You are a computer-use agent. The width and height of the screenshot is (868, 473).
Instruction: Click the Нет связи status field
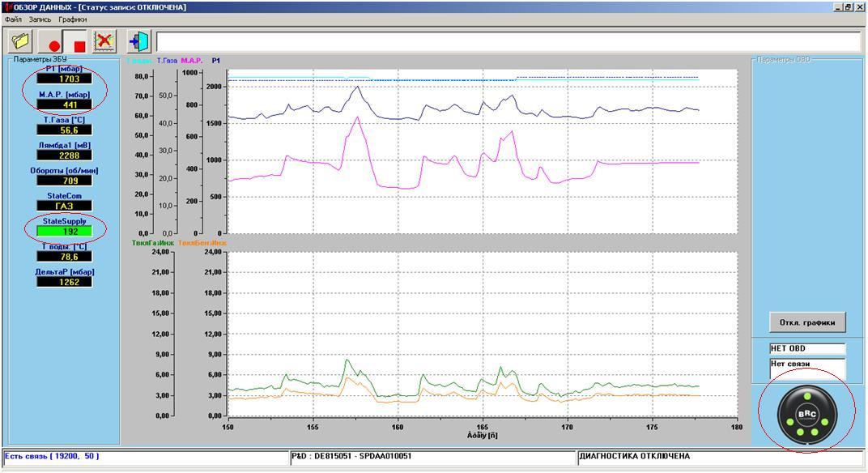(807, 369)
